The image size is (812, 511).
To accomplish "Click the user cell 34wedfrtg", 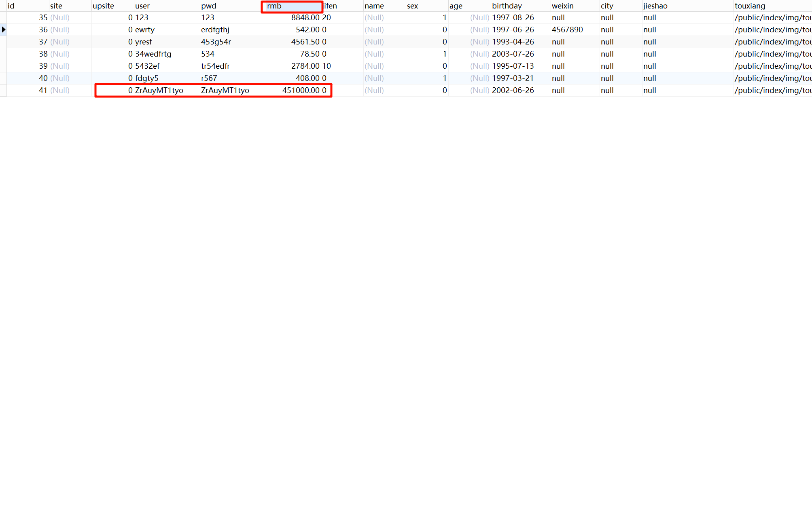I will [153, 54].
